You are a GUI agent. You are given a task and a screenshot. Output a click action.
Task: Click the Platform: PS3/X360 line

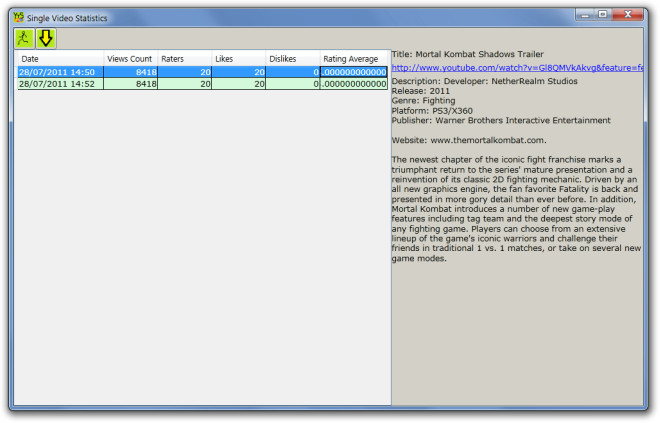432,111
